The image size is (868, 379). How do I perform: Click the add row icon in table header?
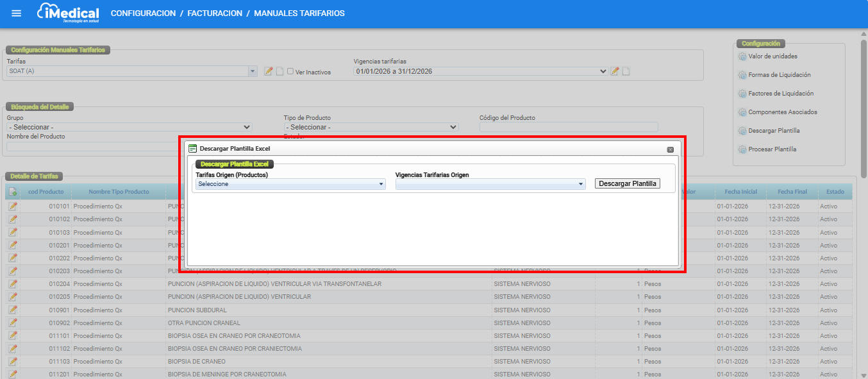[12, 192]
